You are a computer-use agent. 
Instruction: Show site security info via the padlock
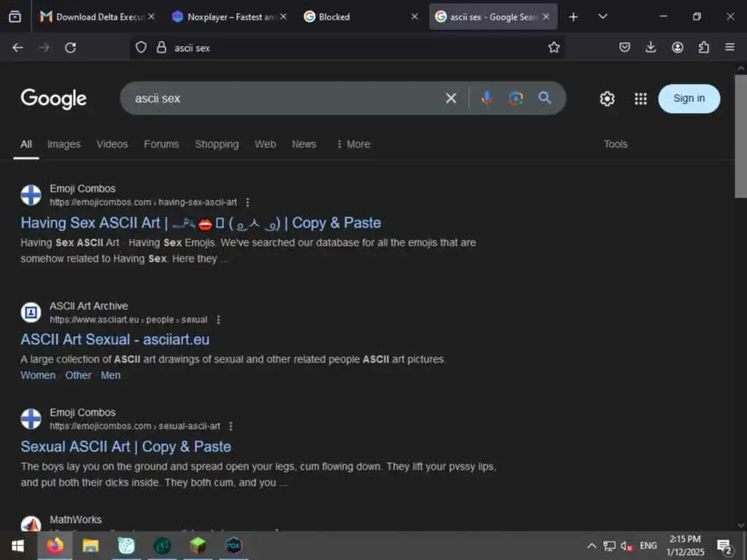161,47
